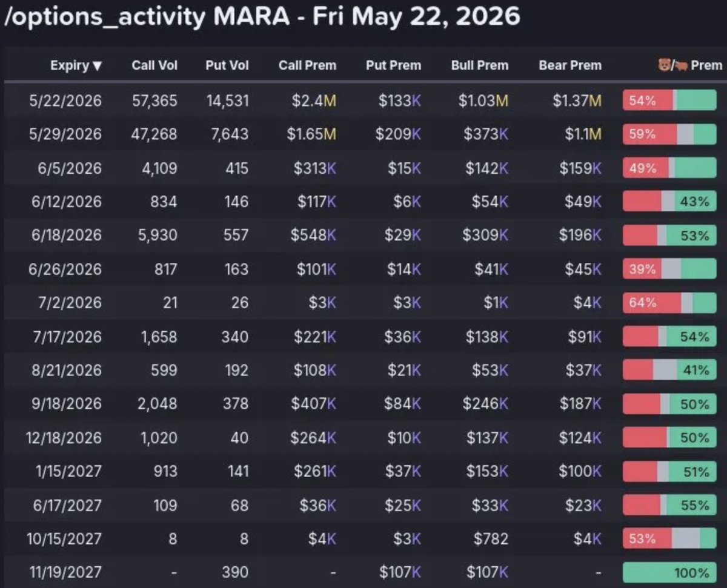Click the Call Vol column header
This screenshot has height=588, width=727.
click(x=154, y=66)
